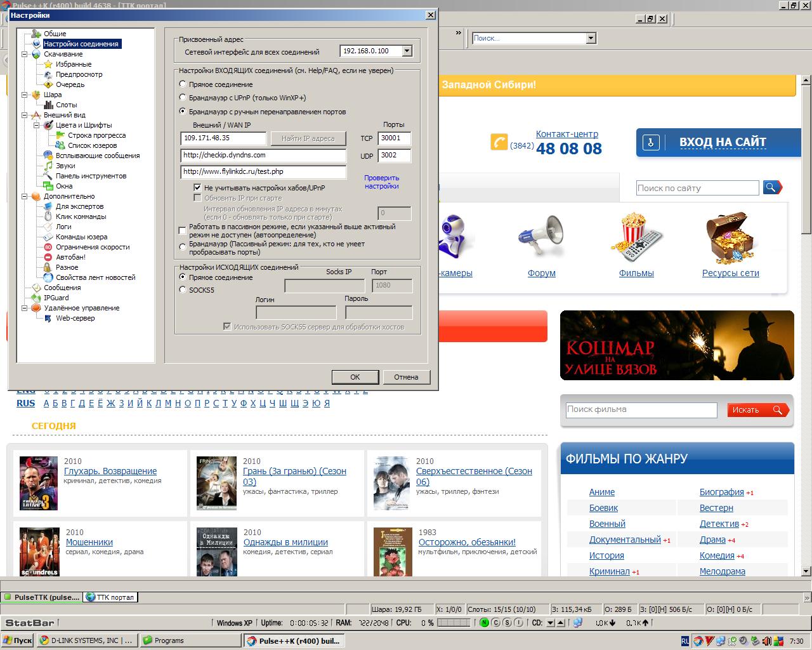Image resolution: width=812 pixels, height=650 pixels.
Task: Click the volume speaker icon in system tray
Action: click(x=767, y=640)
